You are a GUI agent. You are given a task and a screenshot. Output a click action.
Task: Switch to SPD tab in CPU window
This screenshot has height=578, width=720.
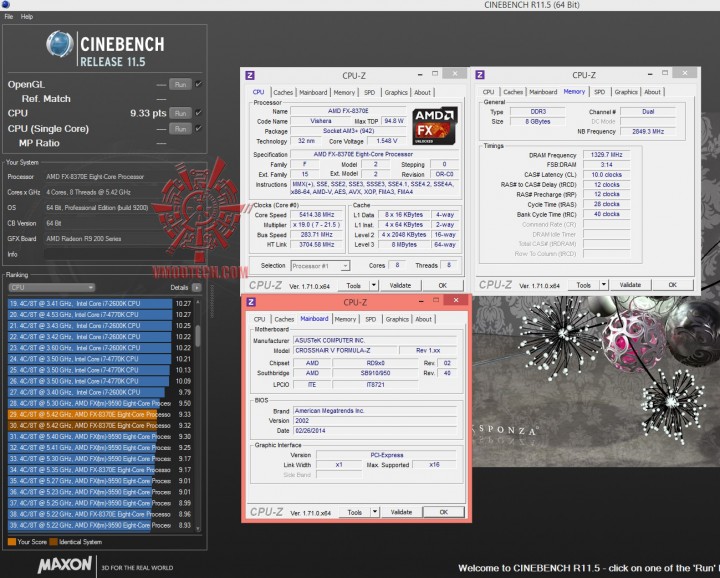[x=370, y=92]
